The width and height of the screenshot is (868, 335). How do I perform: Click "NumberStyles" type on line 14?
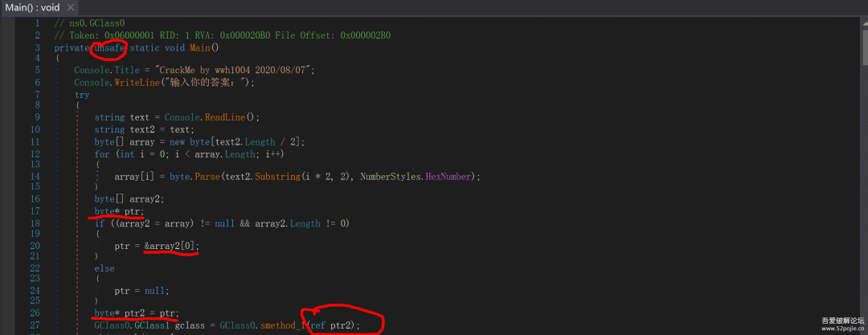tap(391, 177)
